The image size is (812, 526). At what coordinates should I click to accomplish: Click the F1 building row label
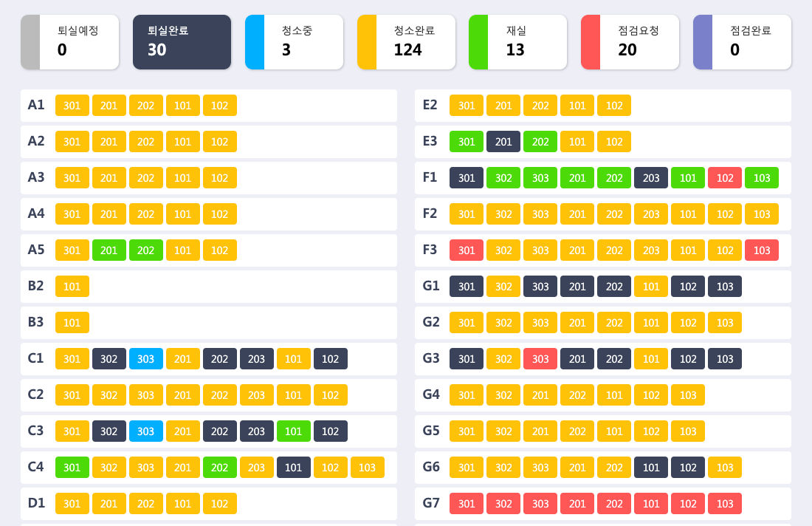coord(430,177)
